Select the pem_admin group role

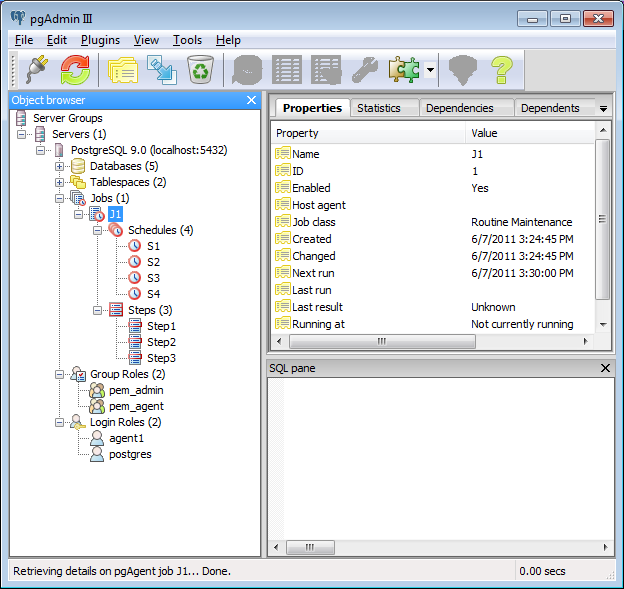point(136,390)
